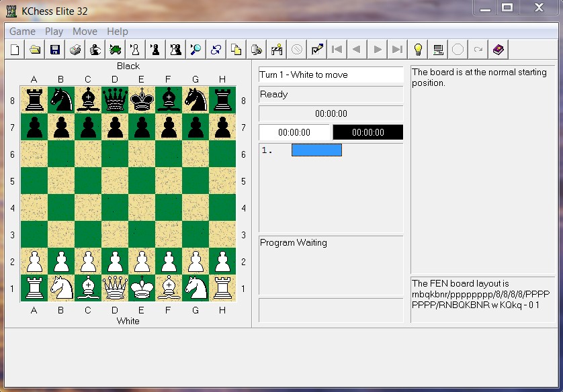Click White's clock with the white background
Screen dimensions: 563x392
(x=294, y=132)
